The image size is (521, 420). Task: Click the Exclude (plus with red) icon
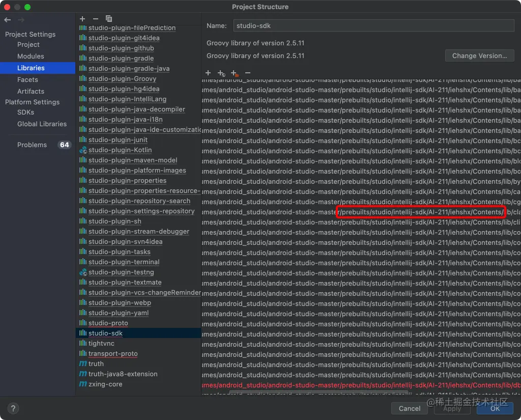[x=235, y=73]
